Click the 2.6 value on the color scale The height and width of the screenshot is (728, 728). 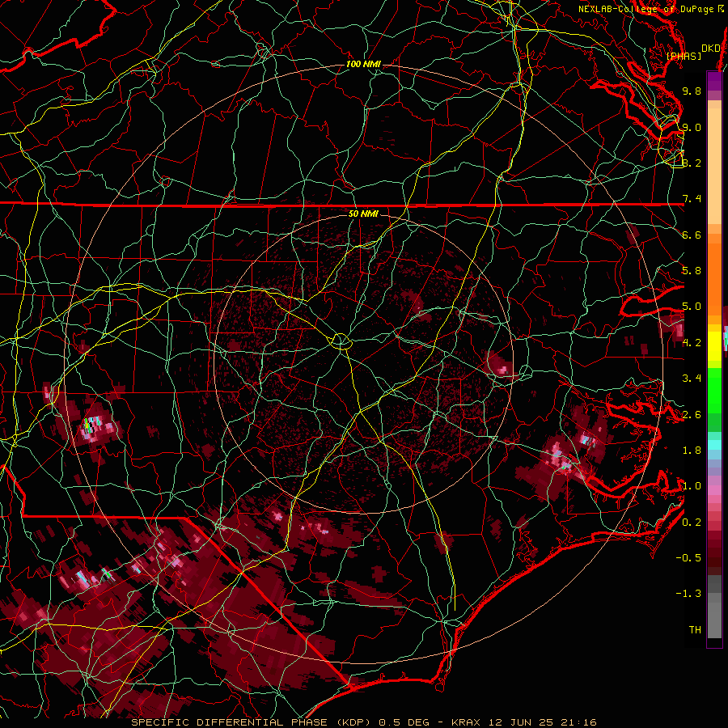tap(692, 415)
